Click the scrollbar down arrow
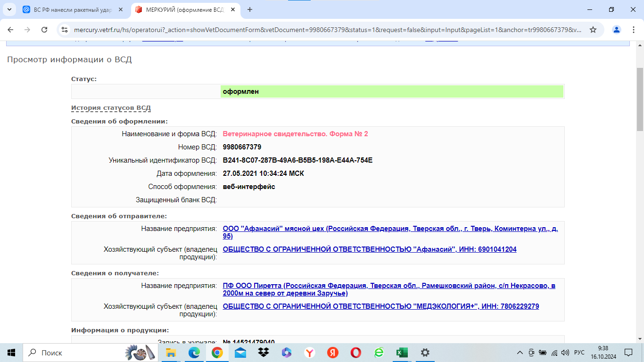 coord(640,339)
